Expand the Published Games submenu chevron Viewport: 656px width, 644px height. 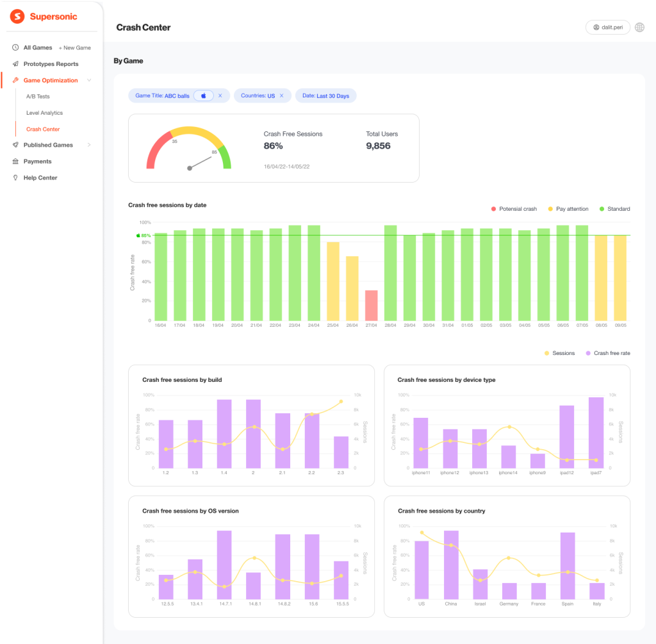pos(89,145)
